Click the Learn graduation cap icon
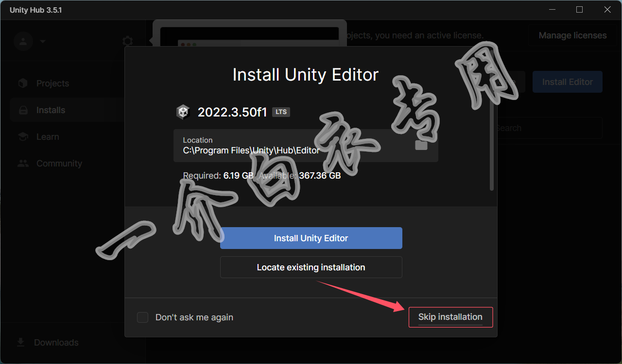Screen dimensions: 622x364 [x=23, y=137]
